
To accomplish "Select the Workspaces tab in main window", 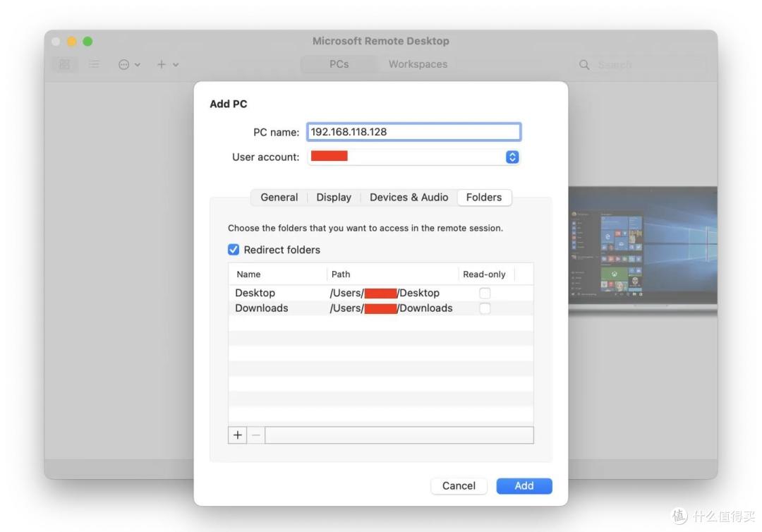I will click(x=418, y=64).
